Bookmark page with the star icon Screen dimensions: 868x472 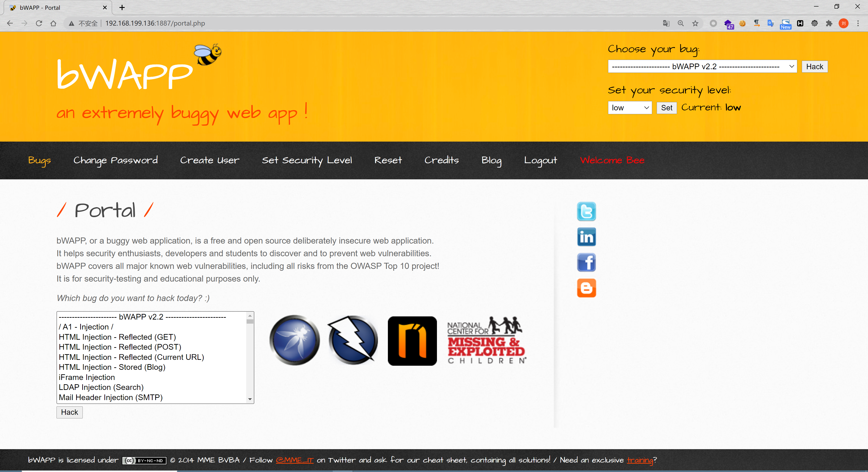695,23
